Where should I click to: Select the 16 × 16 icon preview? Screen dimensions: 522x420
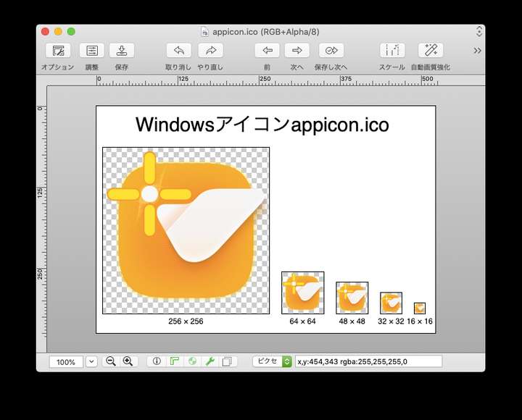point(420,308)
